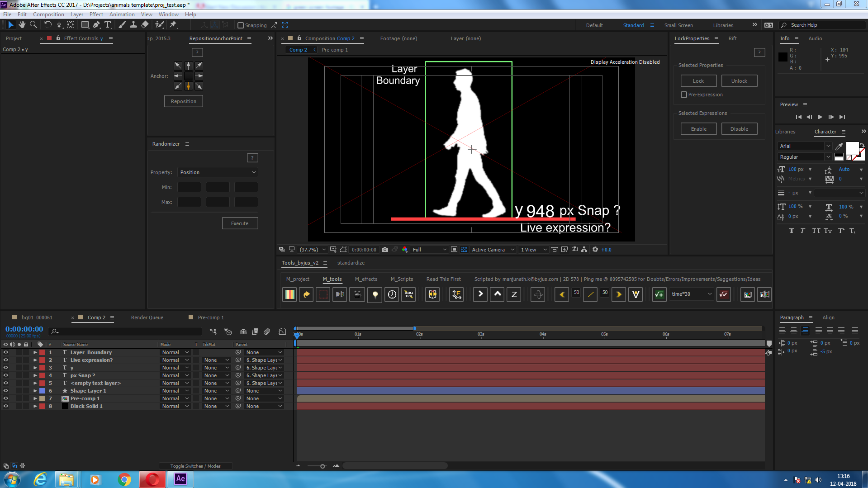Hide the Black Solid 1 layer
Screen dimensions: 868x488
pos(6,406)
